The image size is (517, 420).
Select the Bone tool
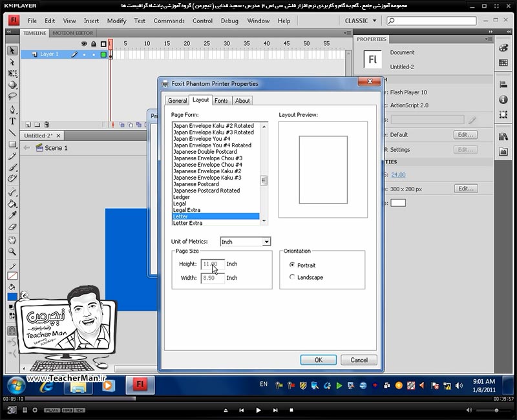12,191
